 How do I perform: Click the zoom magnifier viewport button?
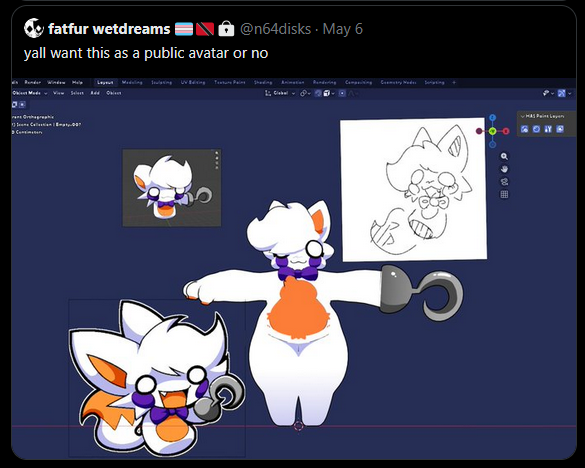[x=504, y=156]
